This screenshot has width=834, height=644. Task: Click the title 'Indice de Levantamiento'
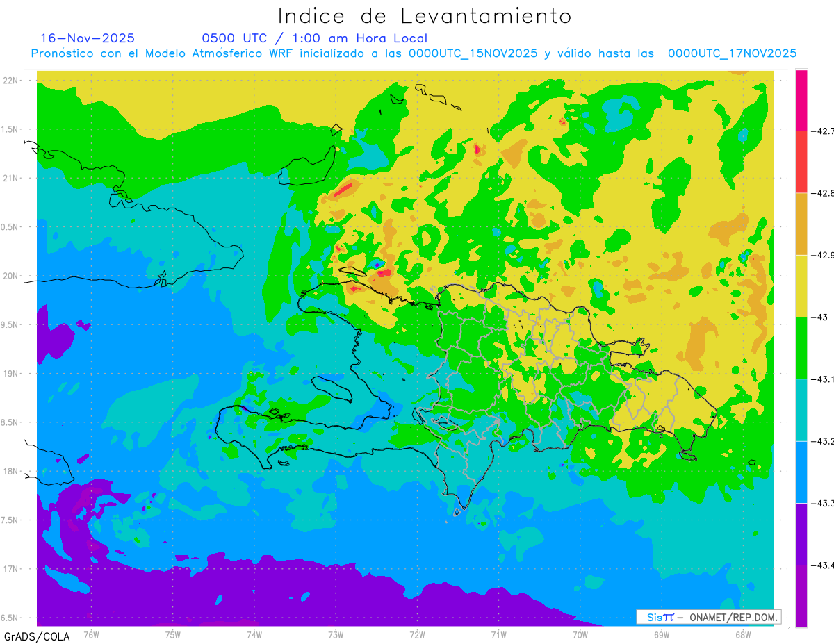click(425, 16)
